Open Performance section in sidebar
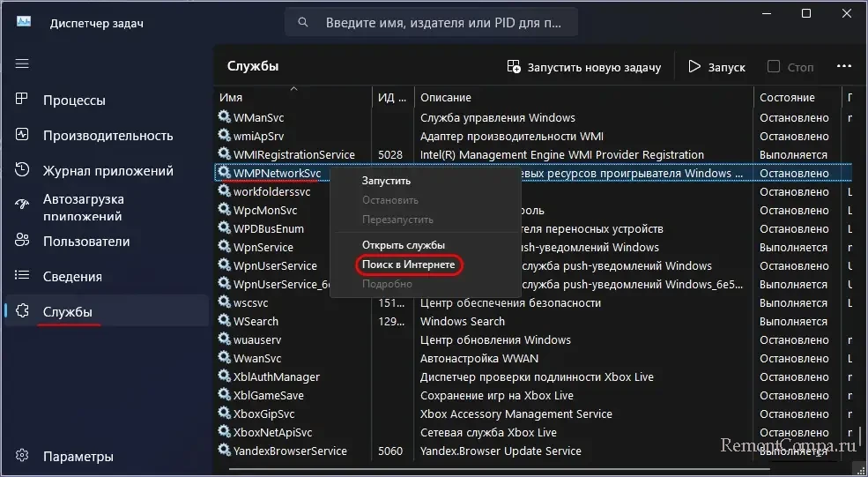Screen dimensions: 868x477 [x=108, y=136]
